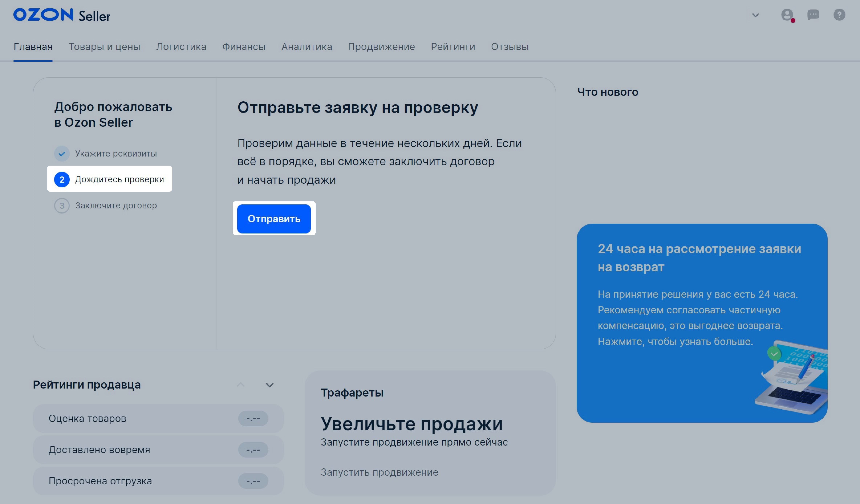
Task: Click the Оценка товаров value badge
Action: [x=253, y=418]
